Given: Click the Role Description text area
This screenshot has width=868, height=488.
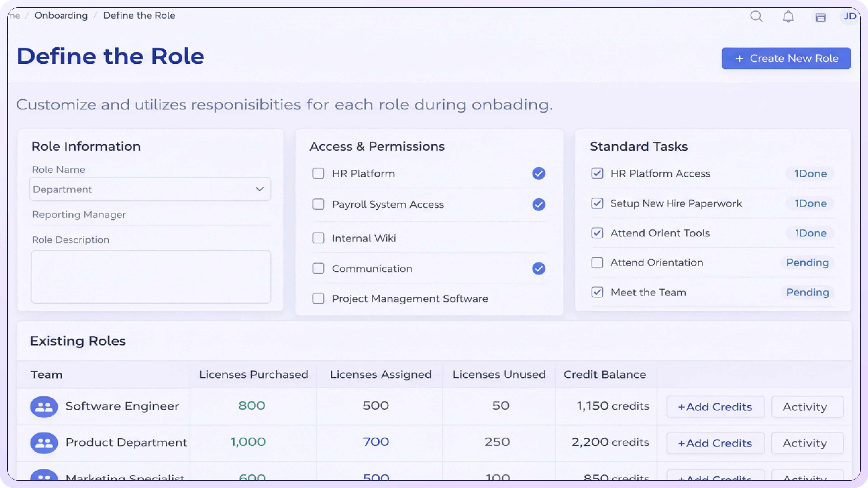Looking at the screenshot, I should coord(151,277).
